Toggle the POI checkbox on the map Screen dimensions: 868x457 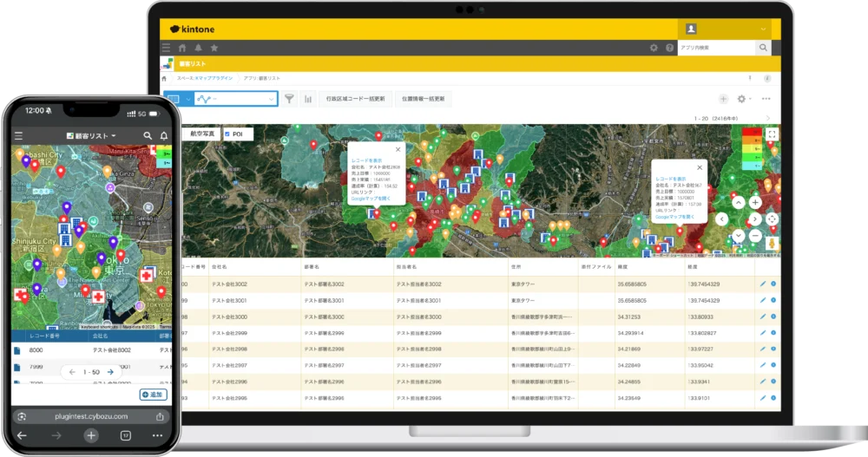[x=227, y=134]
